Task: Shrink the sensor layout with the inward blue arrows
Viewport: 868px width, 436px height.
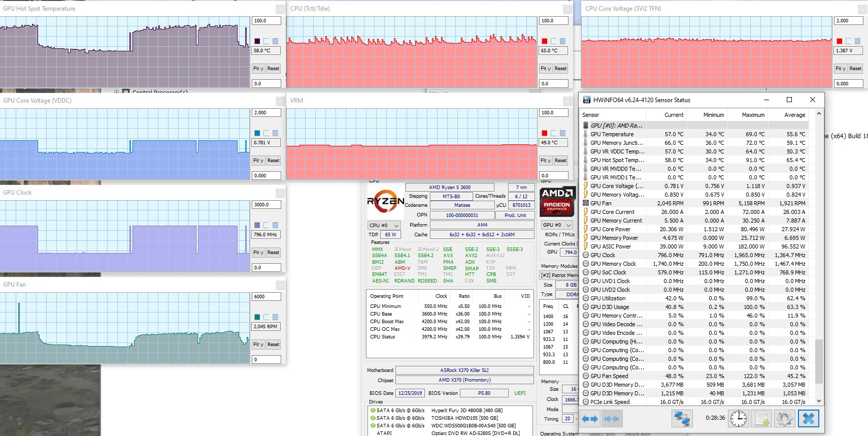Action: click(612, 419)
